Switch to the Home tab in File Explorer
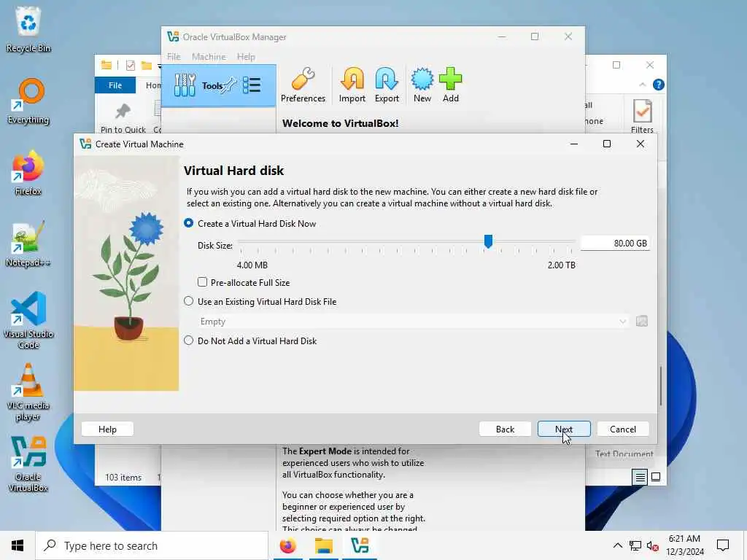747x560 pixels. tap(153, 85)
